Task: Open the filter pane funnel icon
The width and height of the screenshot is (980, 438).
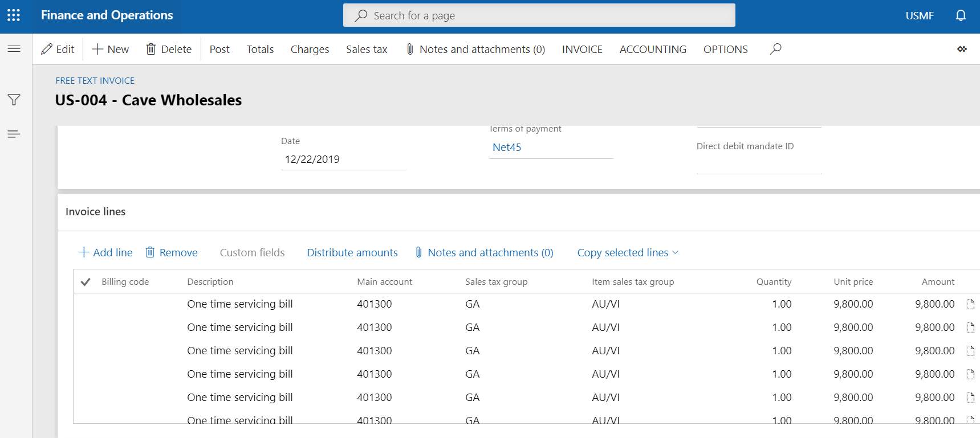Action: 14,100
